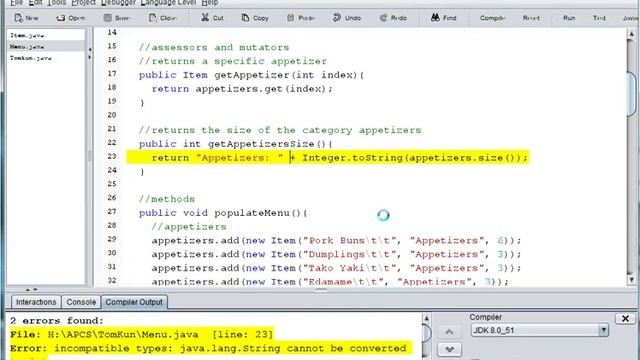
Task: Click the "//assessors and mutators" comment
Action: tap(214, 47)
